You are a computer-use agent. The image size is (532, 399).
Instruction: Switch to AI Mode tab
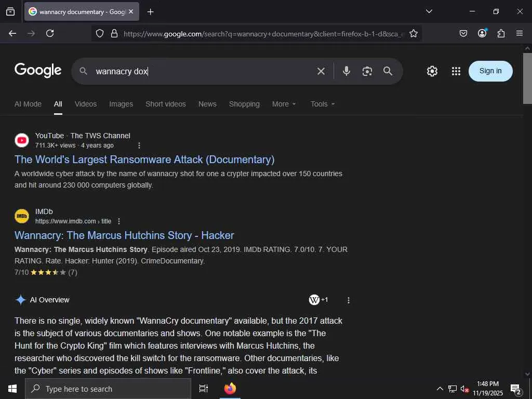click(28, 104)
